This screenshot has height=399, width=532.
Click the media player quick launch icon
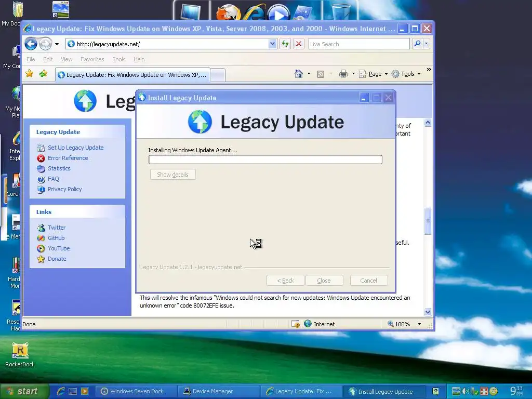[x=85, y=391]
